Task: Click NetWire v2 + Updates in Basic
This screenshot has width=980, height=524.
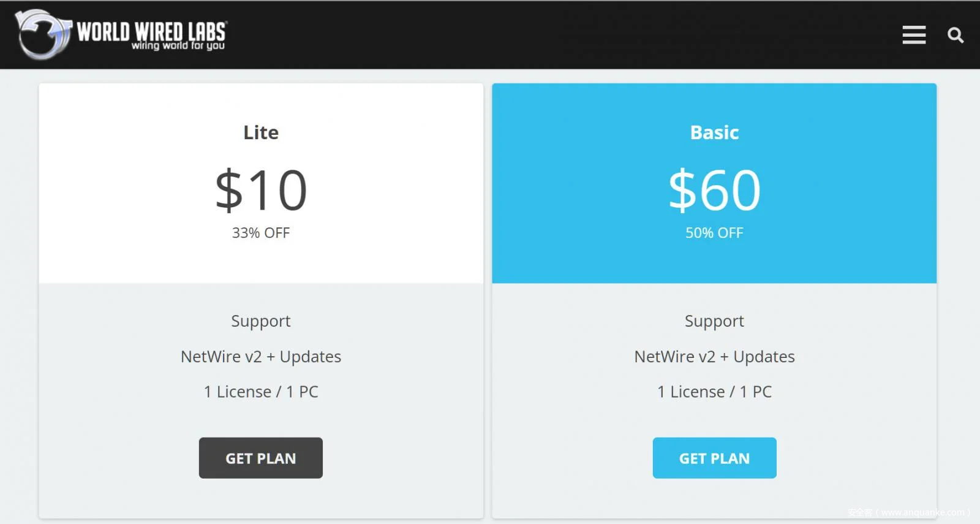Action: pyautogui.click(x=714, y=357)
